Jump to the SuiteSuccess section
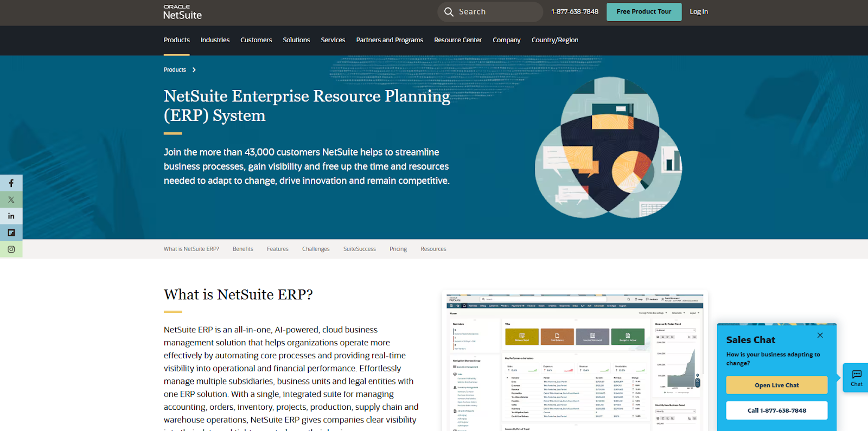The image size is (868, 431). [360, 249]
